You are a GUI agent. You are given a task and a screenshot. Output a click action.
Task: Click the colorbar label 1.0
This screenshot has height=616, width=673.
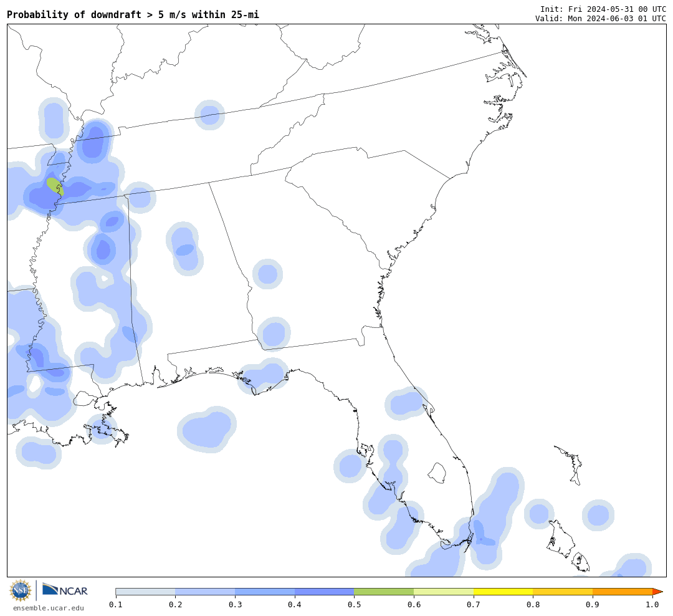(652, 605)
